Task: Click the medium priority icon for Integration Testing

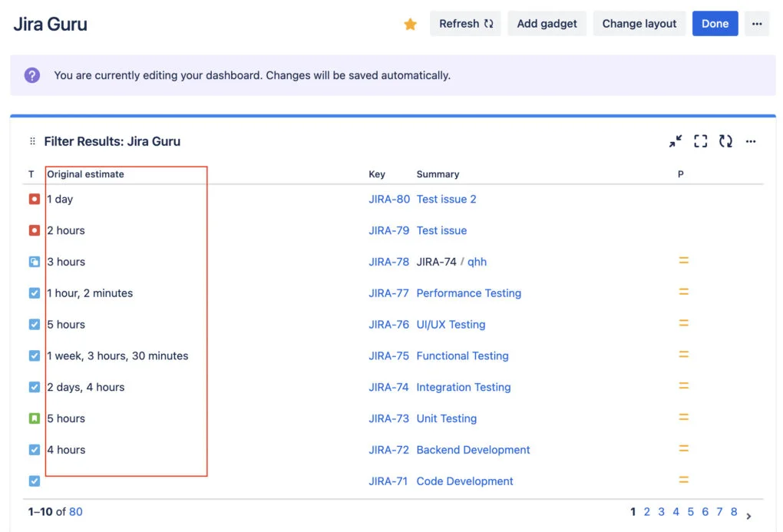Action: point(684,385)
